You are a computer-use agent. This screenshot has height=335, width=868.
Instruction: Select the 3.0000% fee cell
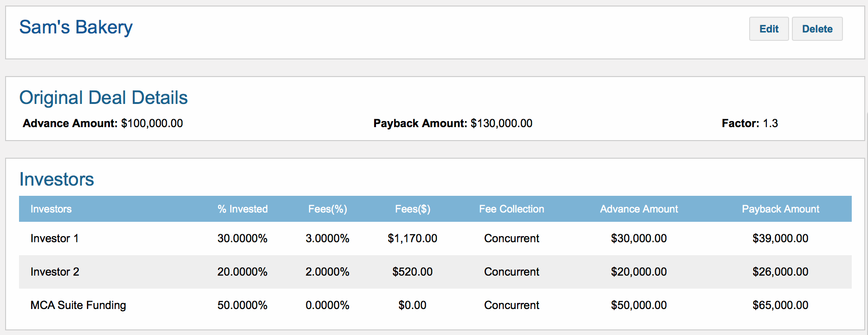tap(327, 238)
